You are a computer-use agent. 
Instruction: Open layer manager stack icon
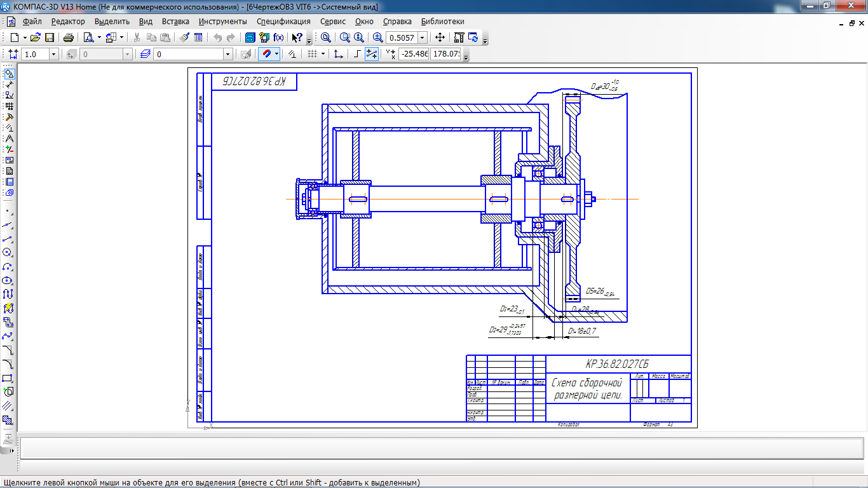point(146,54)
